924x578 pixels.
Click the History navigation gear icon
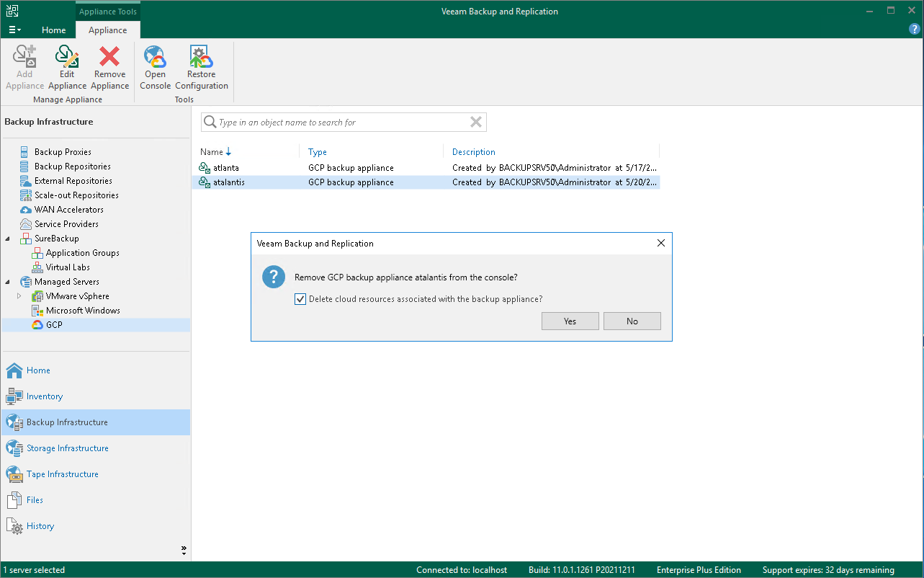pos(14,526)
